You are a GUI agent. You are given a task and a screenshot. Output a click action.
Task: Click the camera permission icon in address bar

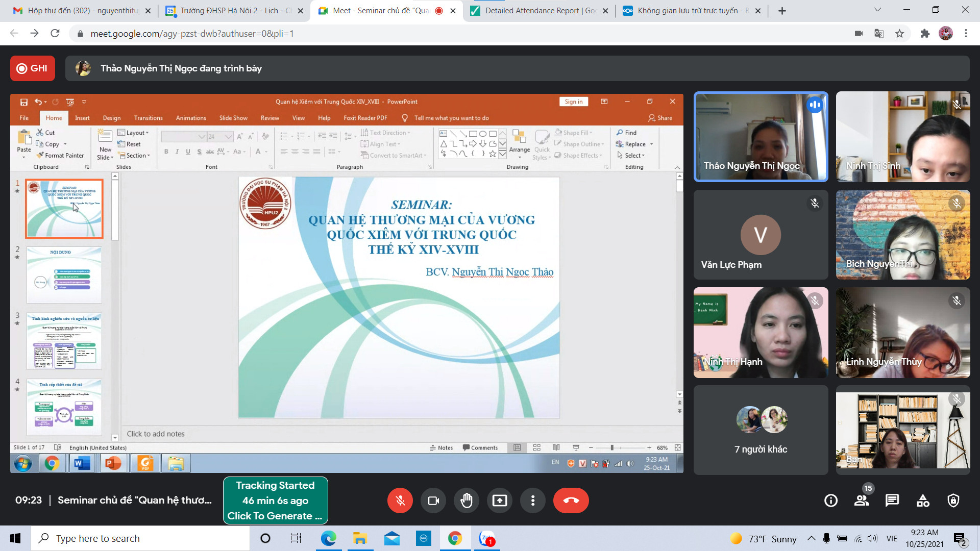pos(859,34)
